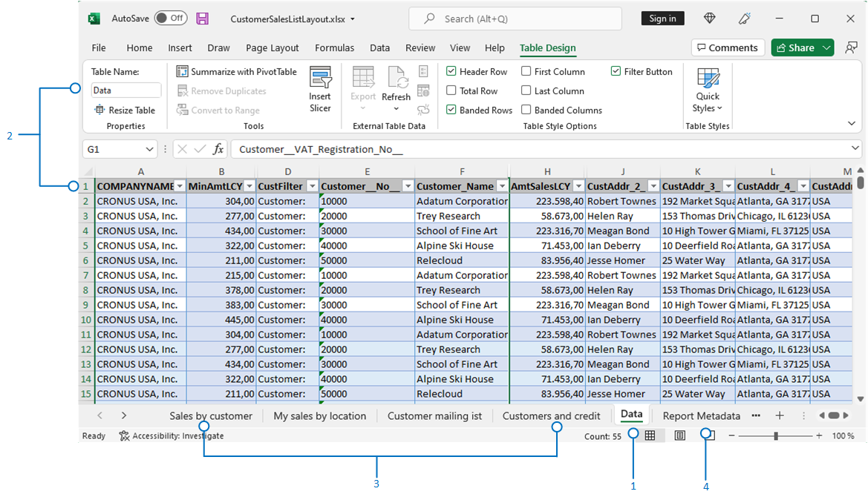Viewport: 868px width, 500px height.
Task: Check the Banded Columns option
Action: (526, 111)
